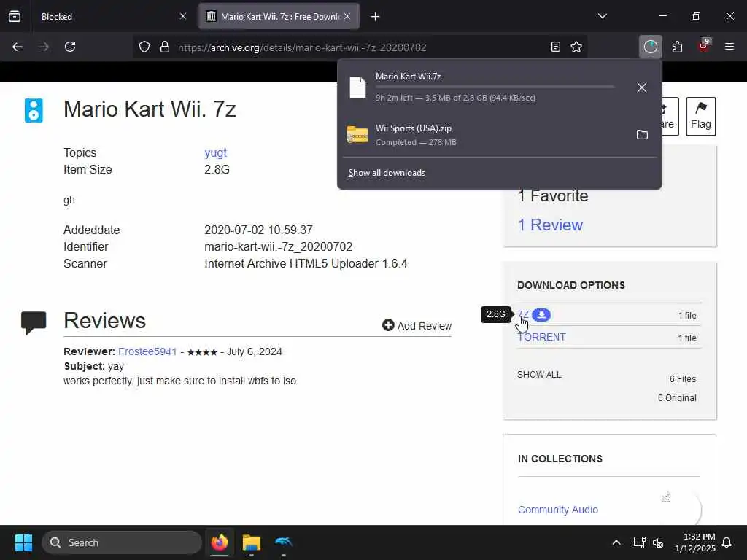
Task: Open the Extensions puzzle icon
Action: tap(677, 47)
